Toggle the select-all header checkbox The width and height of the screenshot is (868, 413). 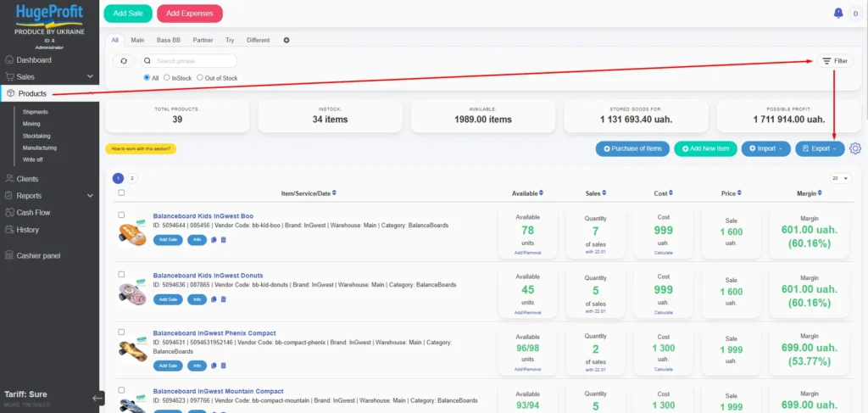tap(121, 193)
